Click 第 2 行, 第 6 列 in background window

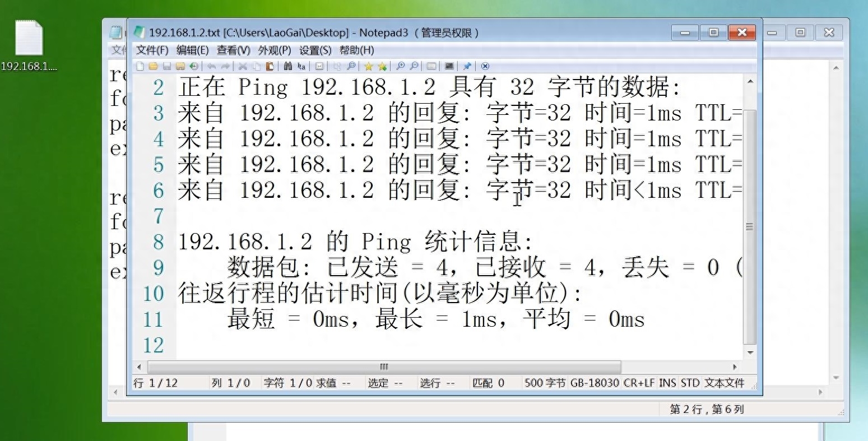click(x=707, y=410)
